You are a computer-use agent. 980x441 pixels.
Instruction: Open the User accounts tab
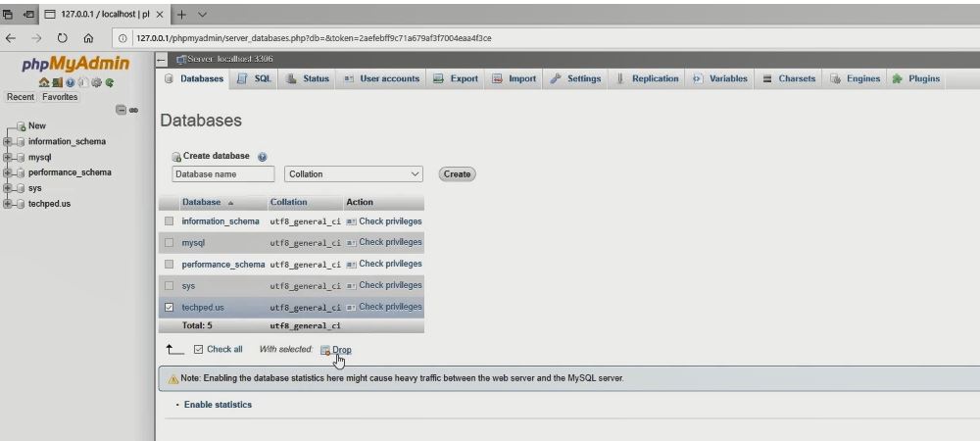(x=381, y=79)
